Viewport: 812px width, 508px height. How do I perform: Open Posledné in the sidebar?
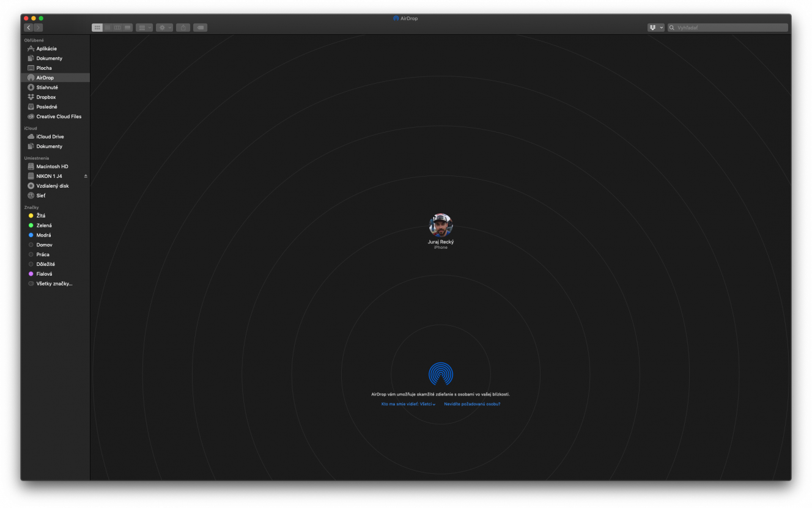(x=56, y=107)
